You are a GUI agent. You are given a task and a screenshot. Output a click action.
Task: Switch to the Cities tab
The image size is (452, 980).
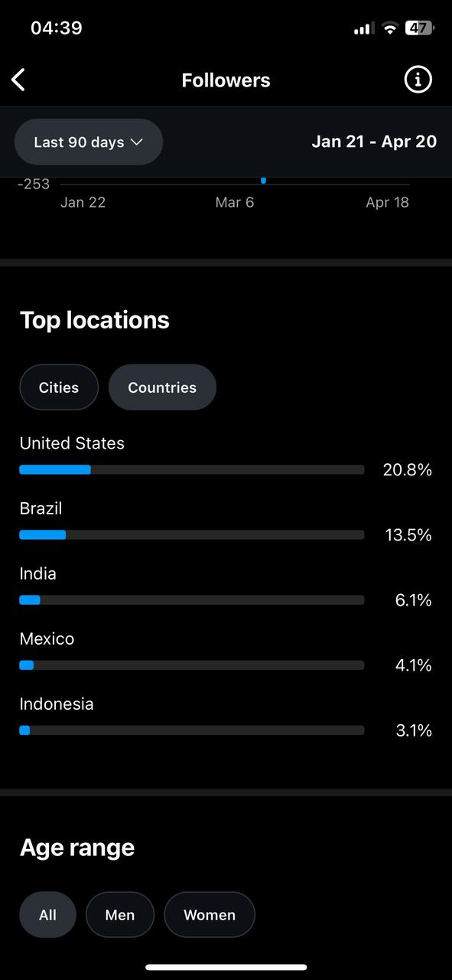pyautogui.click(x=59, y=387)
